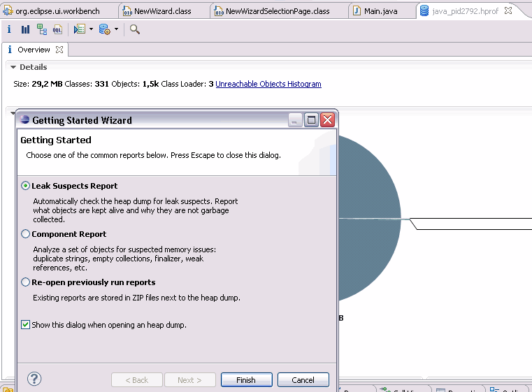The image size is (532, 392).
Task: Close the Overview tab
Action: [x=59, y=50]
